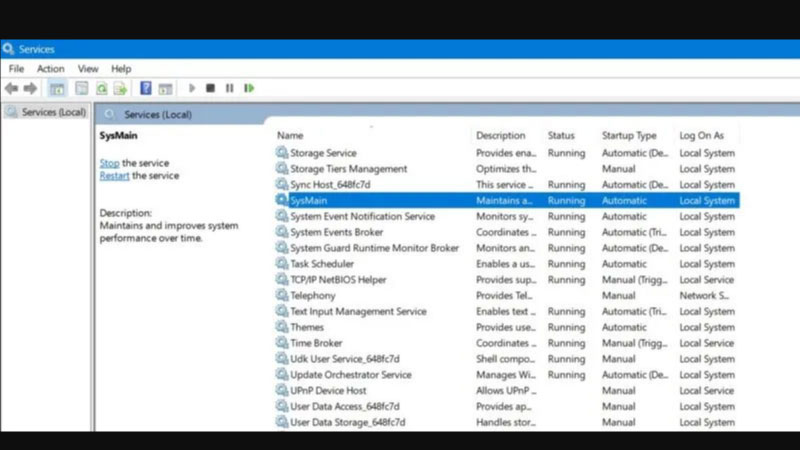Click Stop the service link
The width and height of the screenshot is (800, 450).
click(109, 163)
